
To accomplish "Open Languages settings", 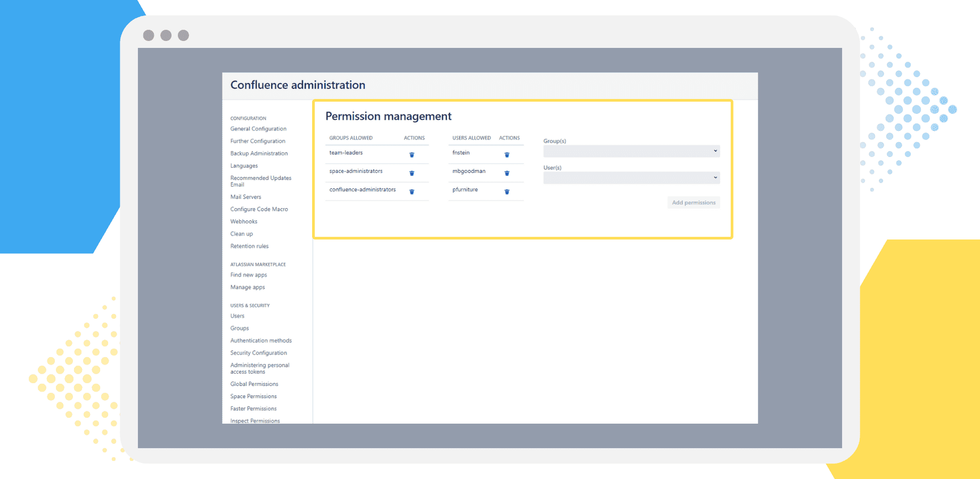I will (244, 166).
